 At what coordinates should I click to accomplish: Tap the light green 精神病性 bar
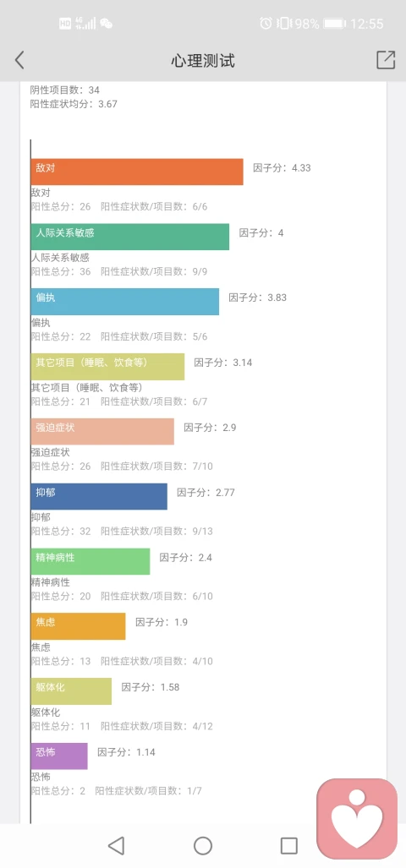pos(91,561)
